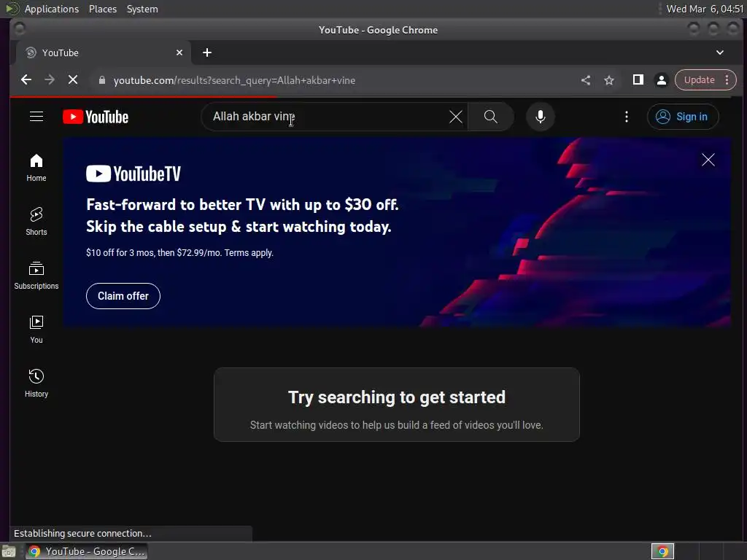Open the System menu
The image size is (747, 560).
[x=142, y=9]
